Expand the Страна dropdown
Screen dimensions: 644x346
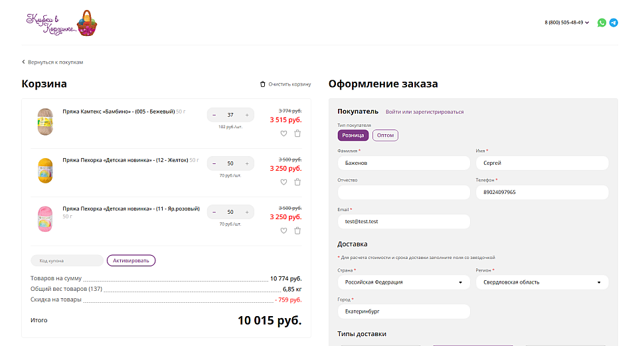pyautogui.click(x=404, y=282)
